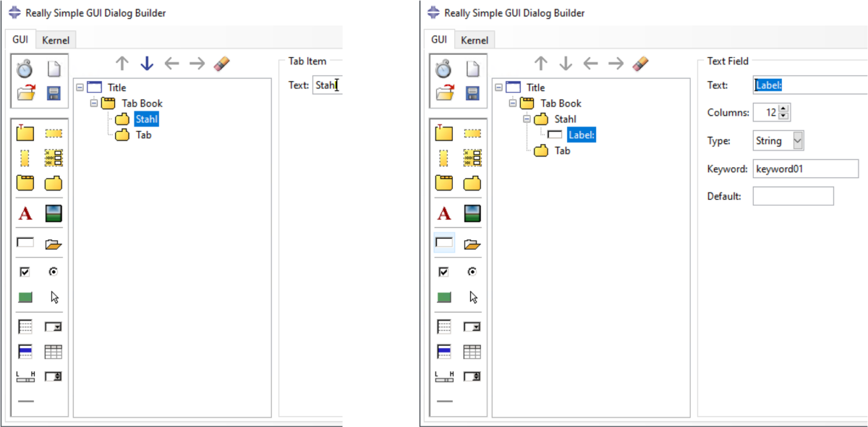Click the eraser to delete selected widget
This screenshot has height=427, width=868.
tap(223, 64)
